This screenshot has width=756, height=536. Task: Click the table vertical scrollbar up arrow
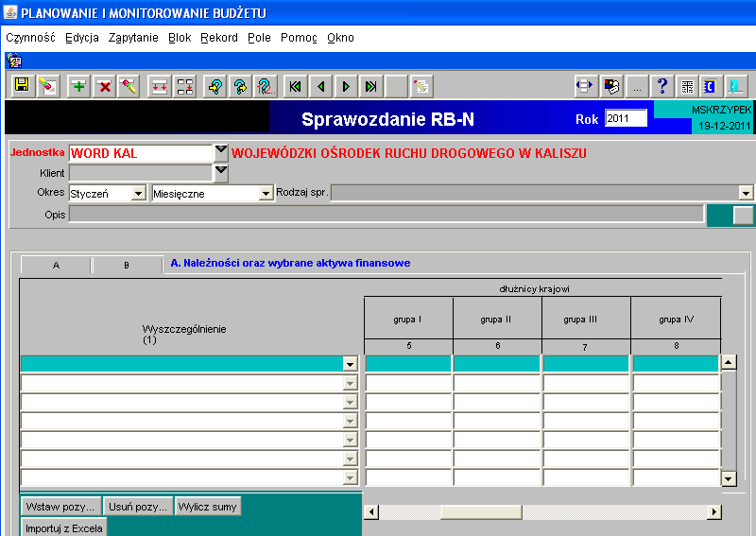pyautogui.click(x=729, y=362)
